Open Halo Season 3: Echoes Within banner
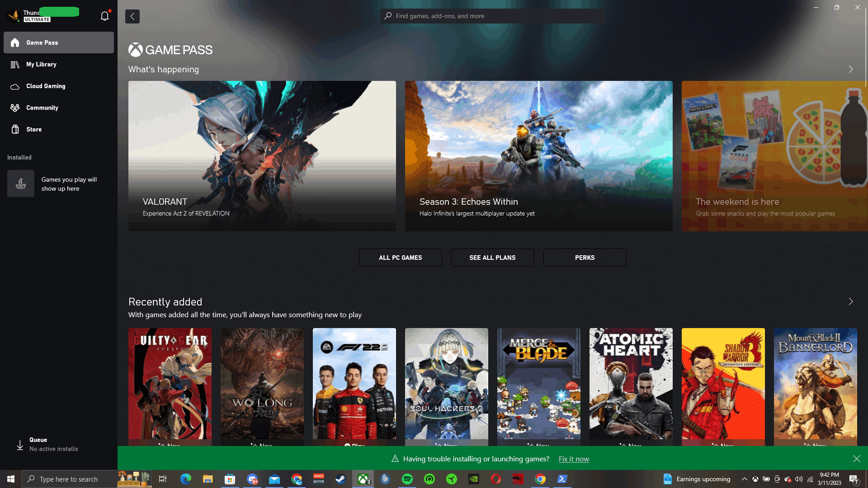This screenshot has width=868, height=488. [539, 156]
